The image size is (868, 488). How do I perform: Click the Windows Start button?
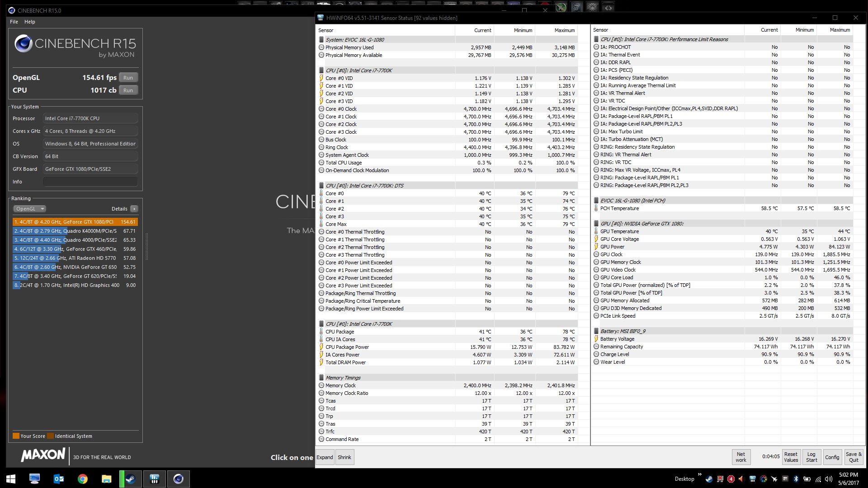11,479
